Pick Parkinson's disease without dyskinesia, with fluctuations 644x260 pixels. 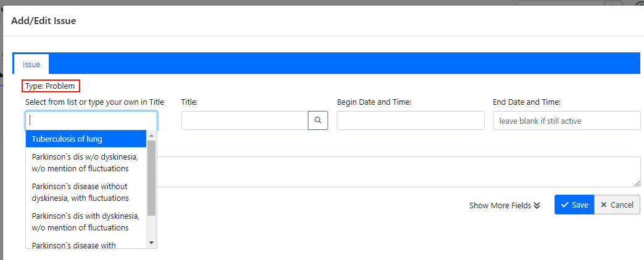[x=86, y=192]
